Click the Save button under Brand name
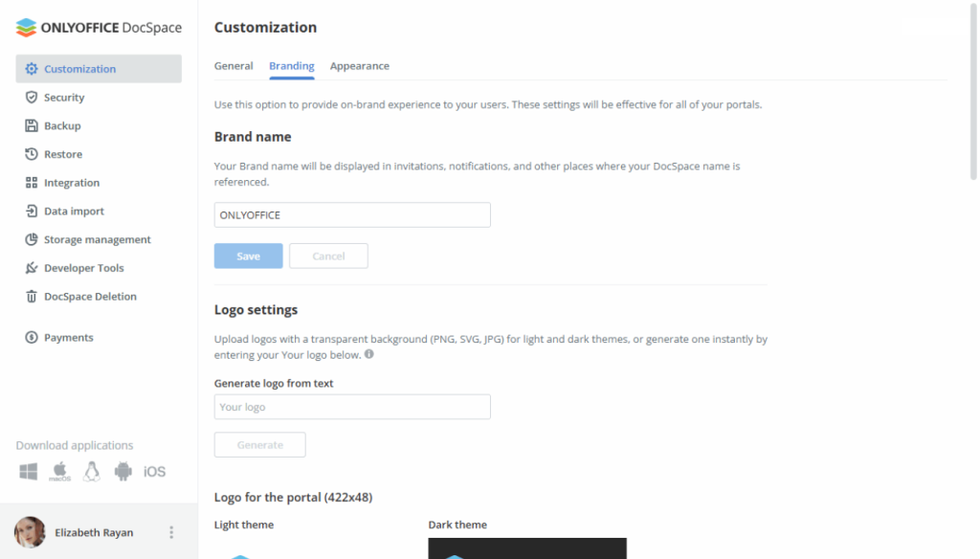 [x=248, y=256]
